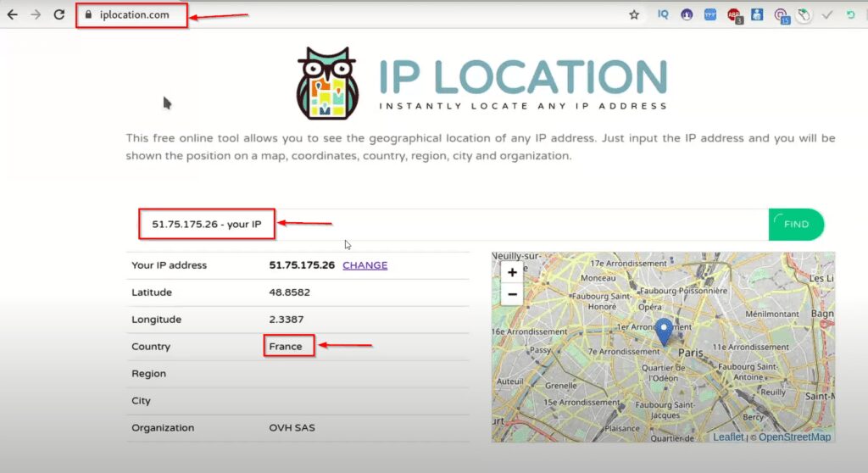Select the country value France
The image size is (868, 473).
(286, 346)
